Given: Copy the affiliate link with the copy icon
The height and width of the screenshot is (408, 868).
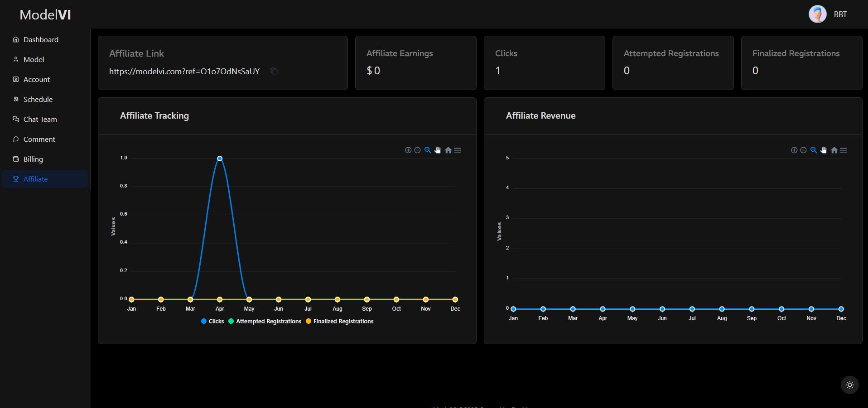Looking at the screenshot, I should pyautogui.click(x=274, y=71).
